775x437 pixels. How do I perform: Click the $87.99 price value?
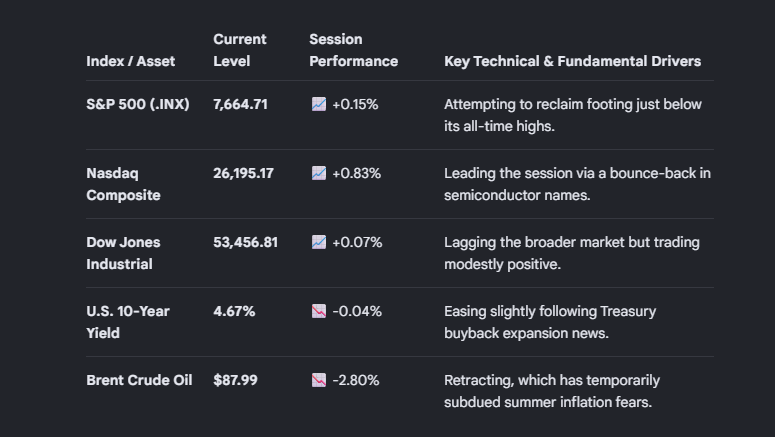tap(235, 380)
